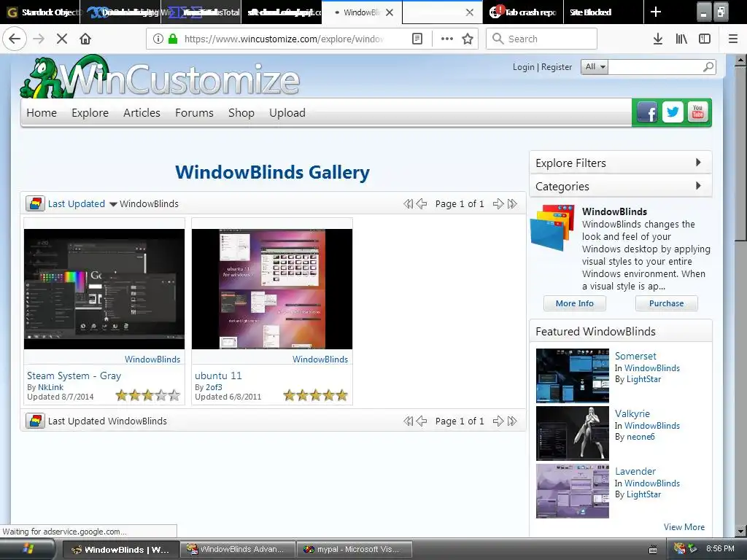This screenshot has width=747, height=560.
Task: Click the Windows Start button
Action: [27, 549]
